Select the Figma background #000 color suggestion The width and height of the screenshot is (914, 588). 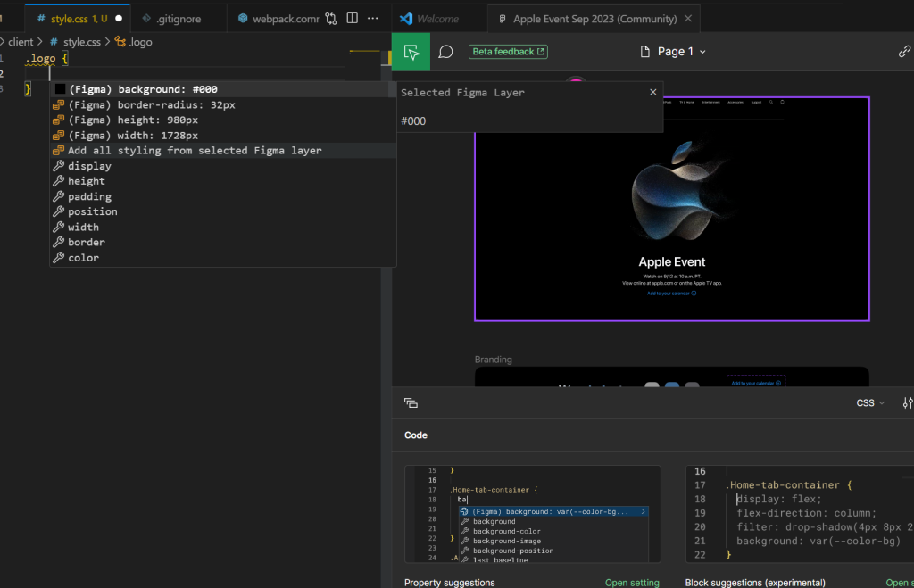[x=143, y=89]
